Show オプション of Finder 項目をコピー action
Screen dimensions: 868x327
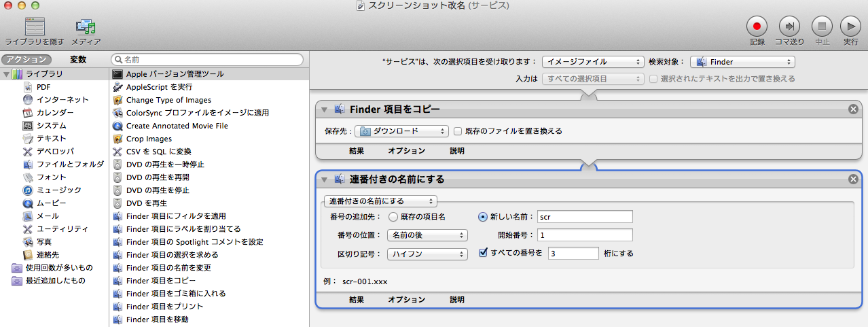click(x=407, y=151)
